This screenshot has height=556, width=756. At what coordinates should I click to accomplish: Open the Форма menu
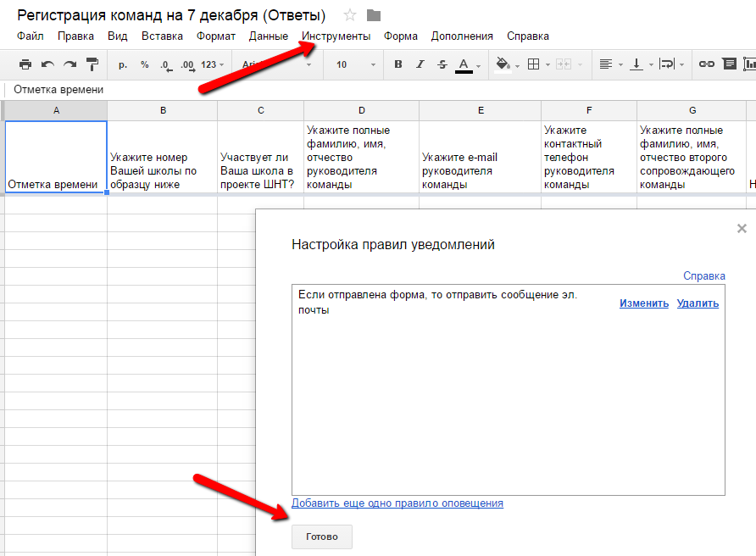(400, 36)
